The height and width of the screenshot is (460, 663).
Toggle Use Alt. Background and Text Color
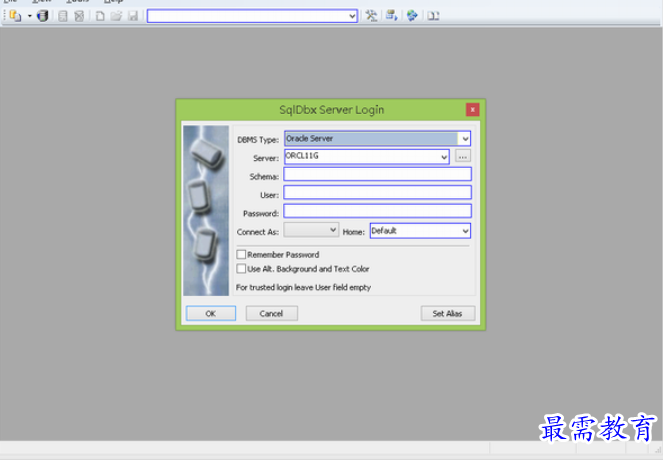point(241,268)
